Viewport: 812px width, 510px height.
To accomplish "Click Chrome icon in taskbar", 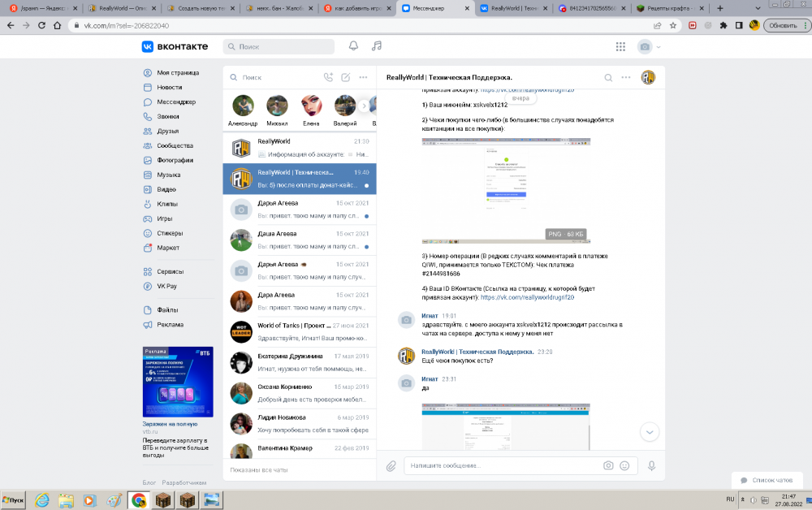I will pos(138,500).
